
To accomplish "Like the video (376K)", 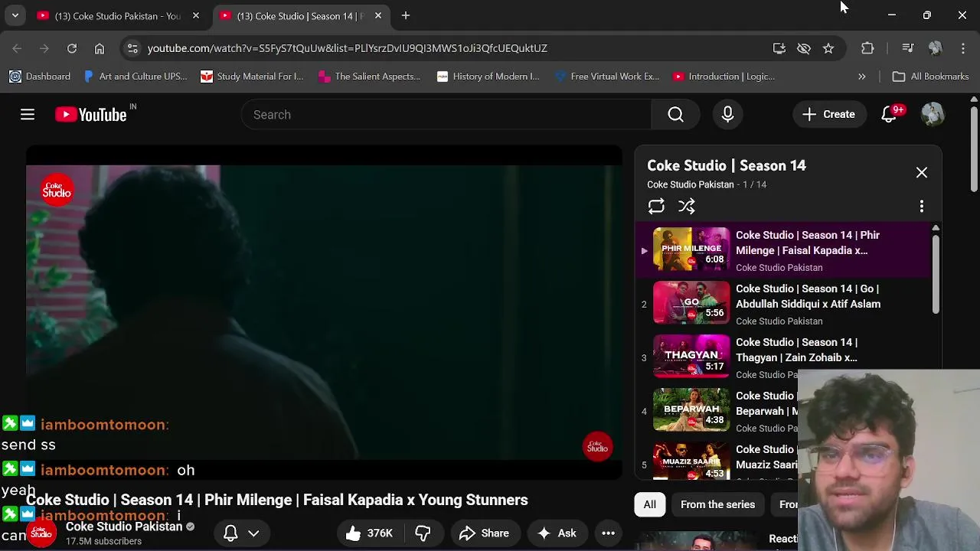I will 369,533.
